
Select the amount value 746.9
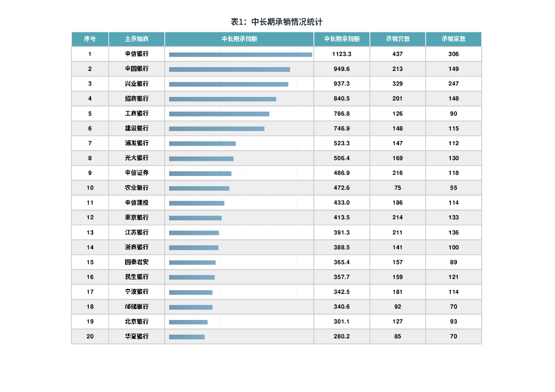(x=341, y=128)
